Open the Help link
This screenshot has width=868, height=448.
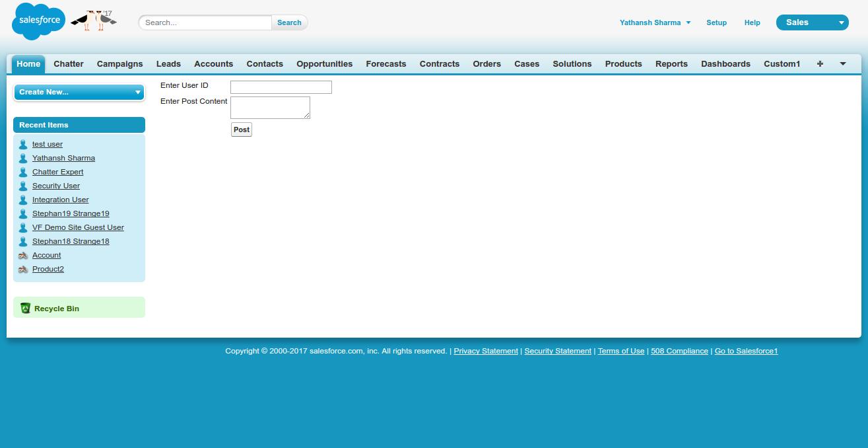point(752,22)
